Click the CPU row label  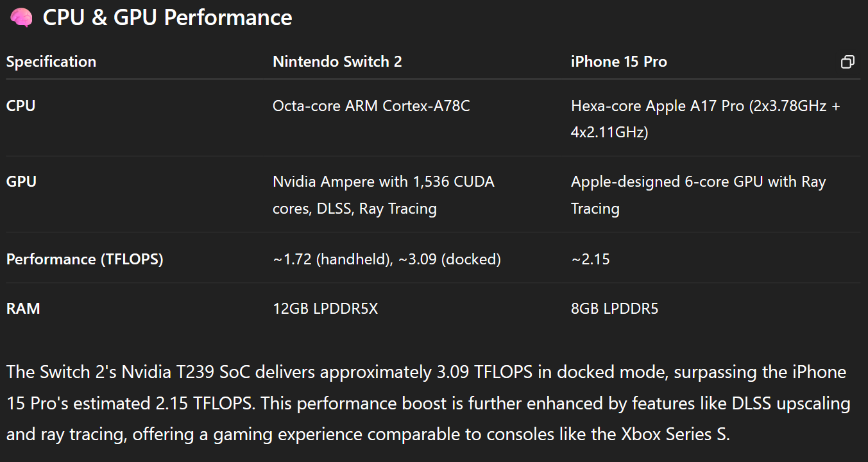click(21, 106)
